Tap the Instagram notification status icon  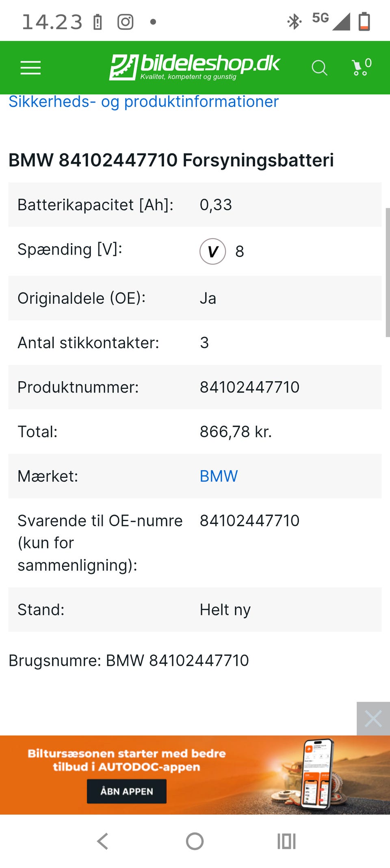coord(125,22)
